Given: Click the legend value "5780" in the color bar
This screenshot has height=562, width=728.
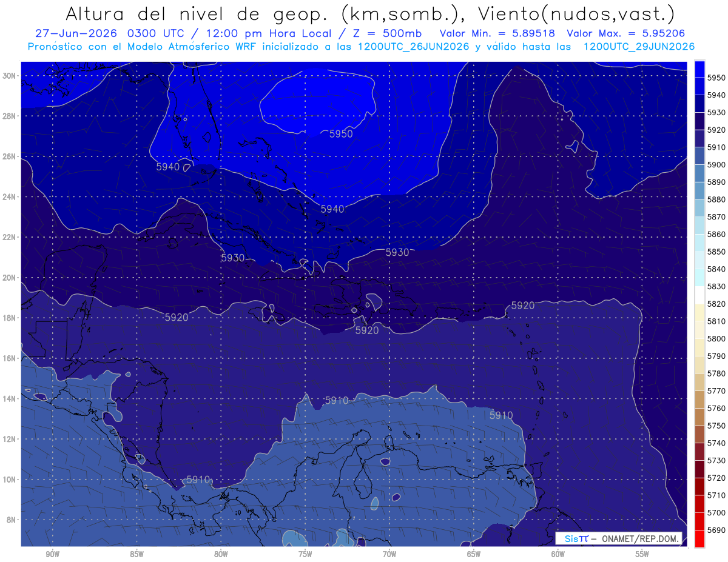Looking at the screenshot, I should pyautogui.click(x=717, y=373).
